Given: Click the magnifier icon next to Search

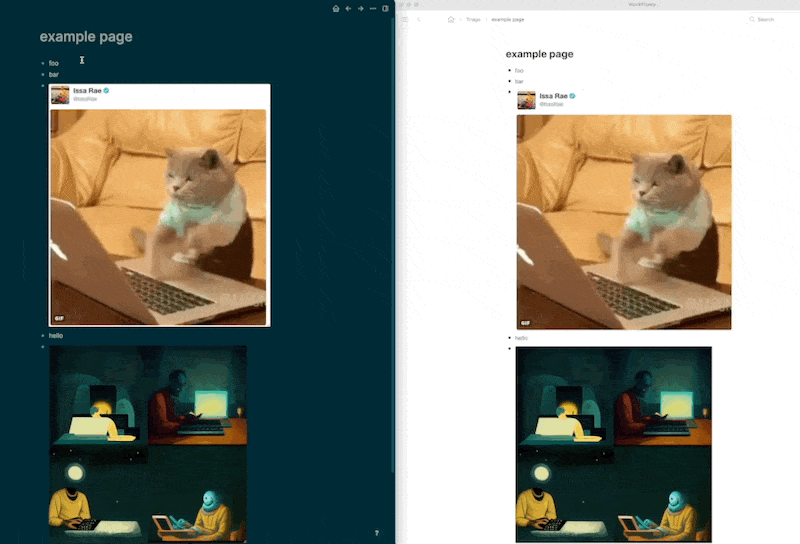Looking at the screenshot, I should (x=752, y=19).
